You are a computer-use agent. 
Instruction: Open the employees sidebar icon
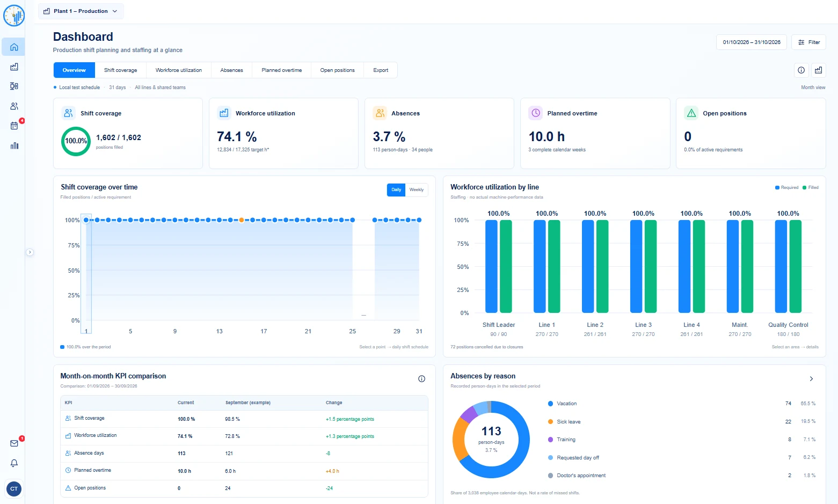(x=14, y=106)
